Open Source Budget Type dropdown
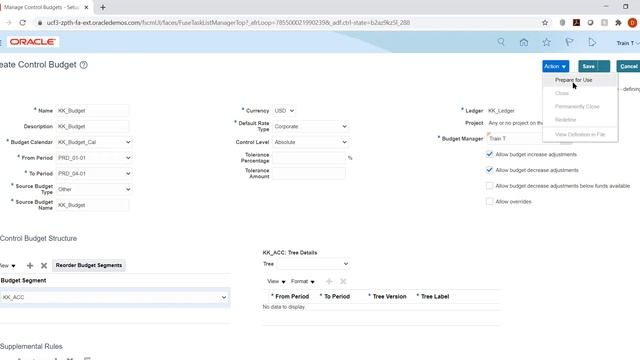640x360 pixels. point(94,189)
